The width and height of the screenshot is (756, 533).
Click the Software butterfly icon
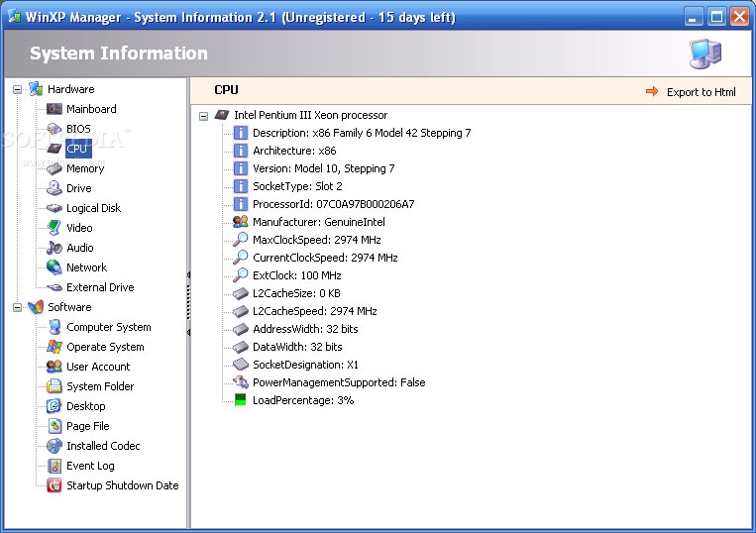pos(36,307)
